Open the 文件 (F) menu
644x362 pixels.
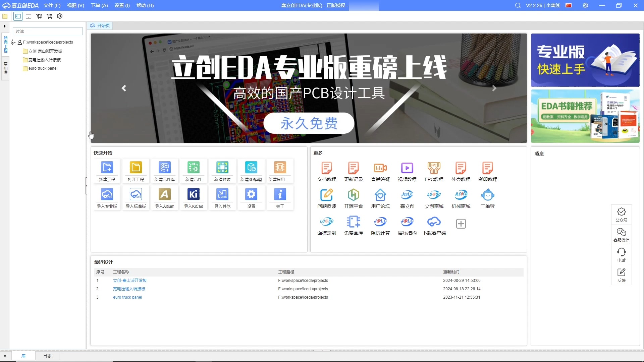(52, 5)
